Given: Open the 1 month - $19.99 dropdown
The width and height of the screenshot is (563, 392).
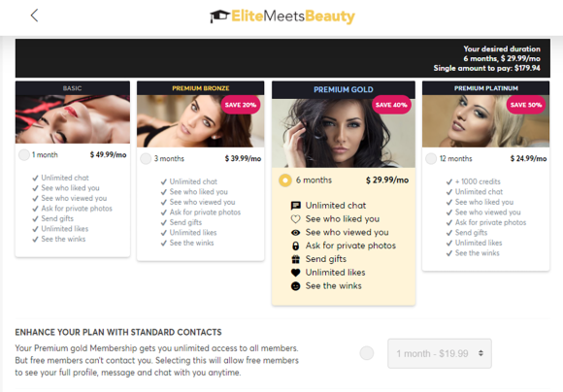Looking at the screenshot, I should point(440,353).
